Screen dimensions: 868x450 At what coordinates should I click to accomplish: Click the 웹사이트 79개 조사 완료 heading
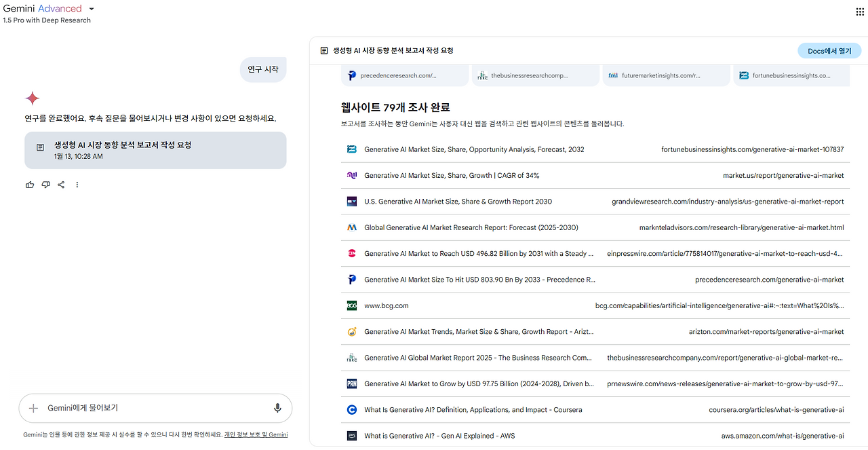[x=395, y=107]
